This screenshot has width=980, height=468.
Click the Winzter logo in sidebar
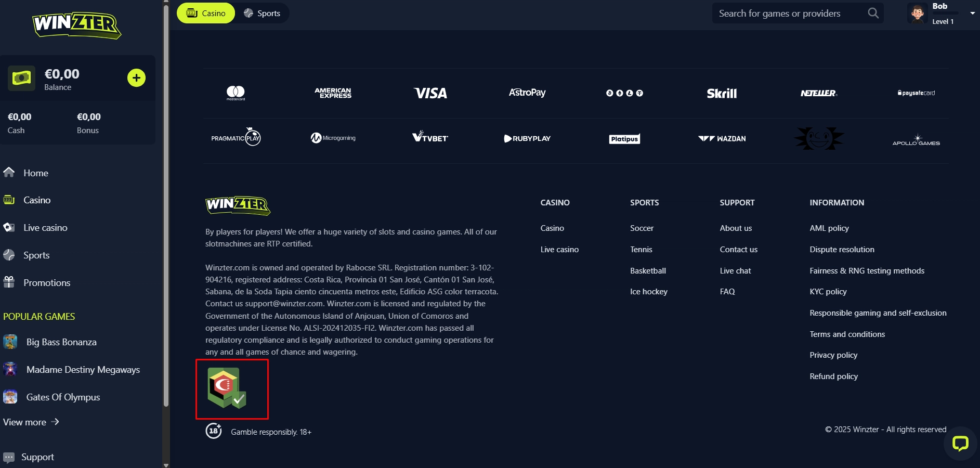pyautogui.click(x=77, y=25)
